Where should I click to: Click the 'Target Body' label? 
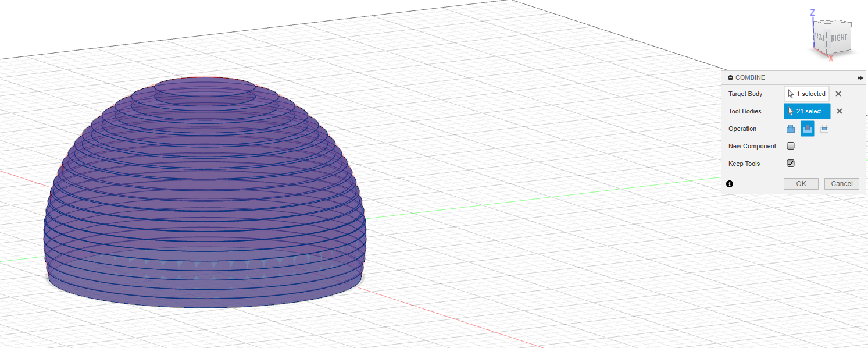(x=745, y=94)
